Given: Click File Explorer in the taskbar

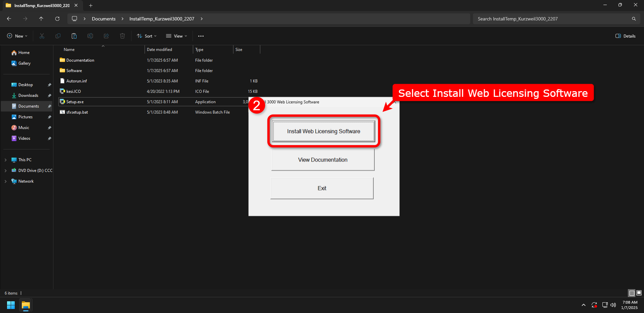Looking at the screenshot, I should (26, 305).
